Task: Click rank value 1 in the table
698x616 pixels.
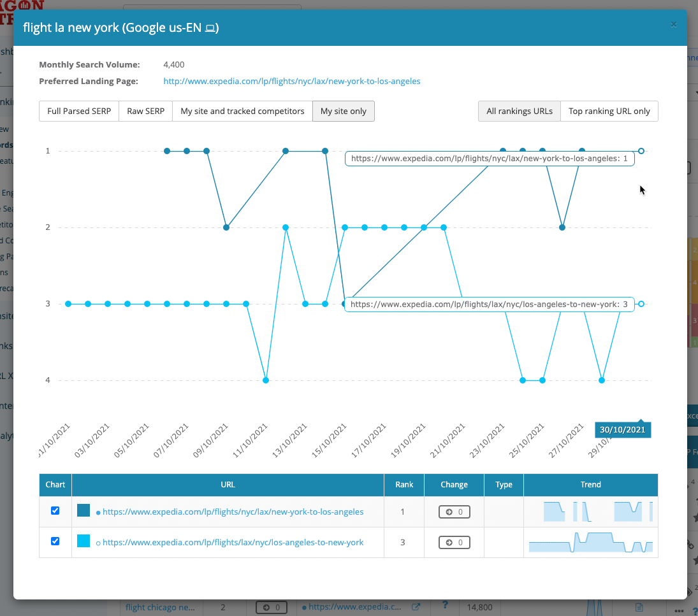Action: click(402, 512)
